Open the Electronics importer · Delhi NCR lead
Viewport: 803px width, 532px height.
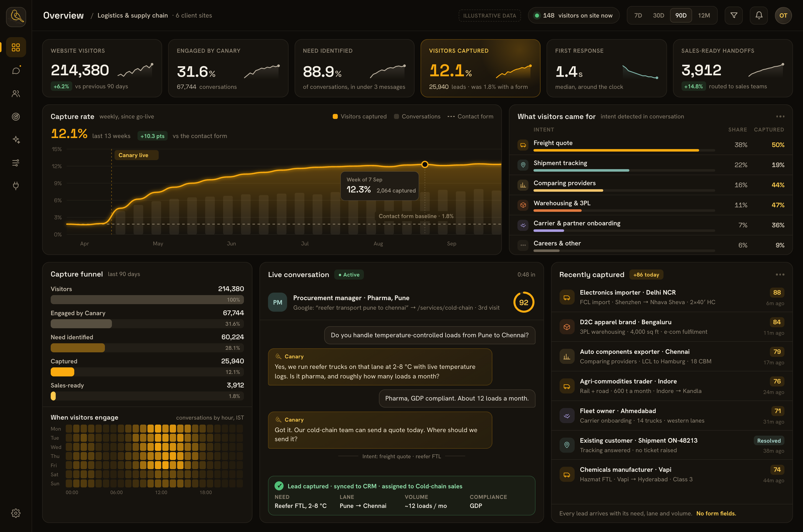[x=672, y=297]
